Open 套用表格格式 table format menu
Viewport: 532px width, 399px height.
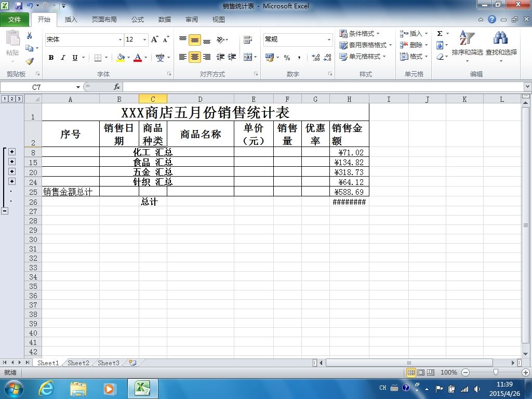click(x=365, y=45)
